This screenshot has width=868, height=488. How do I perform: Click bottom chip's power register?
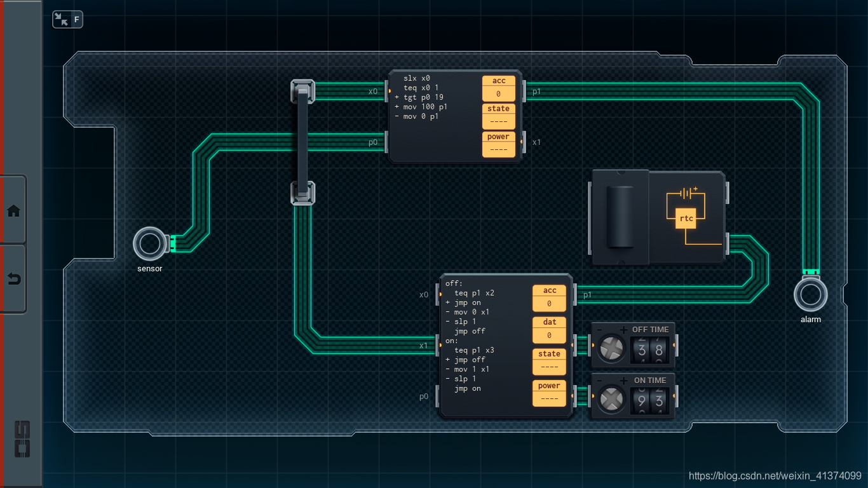(x=549, y=393)
